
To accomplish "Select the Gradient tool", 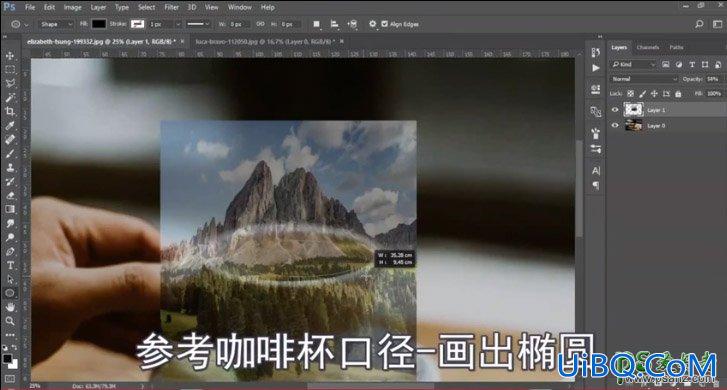I will tap(10, 209).
